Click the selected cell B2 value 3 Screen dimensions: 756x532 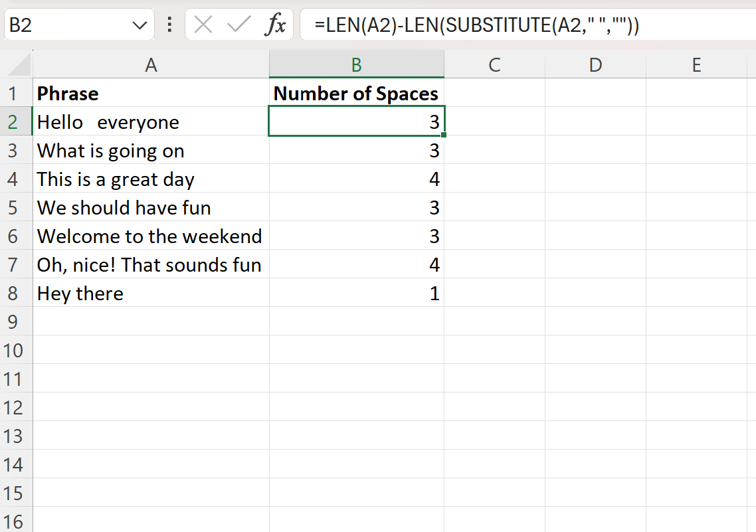[x=356, y=122]
